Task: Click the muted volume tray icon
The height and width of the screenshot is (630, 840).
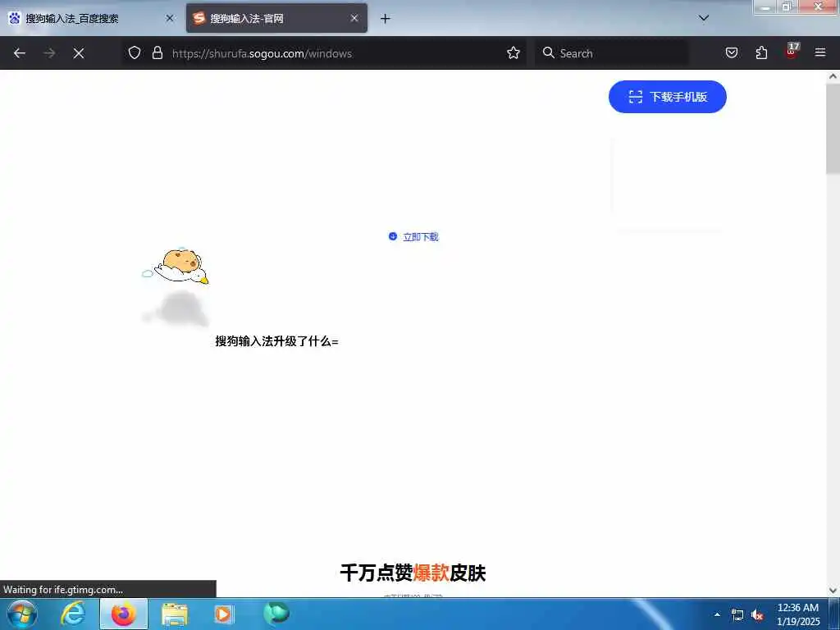Action: point(757,615)
